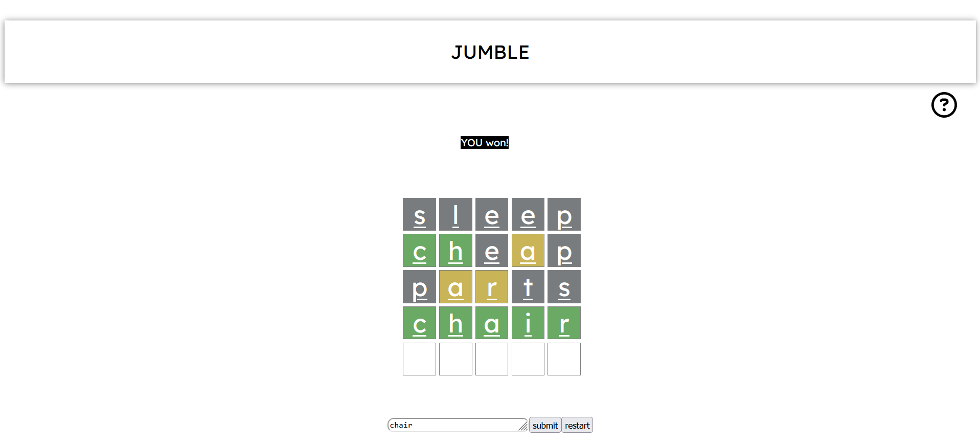980x445 pixels.
Task: Click the gray letter e in CHEAP
Action: (491, 251)
